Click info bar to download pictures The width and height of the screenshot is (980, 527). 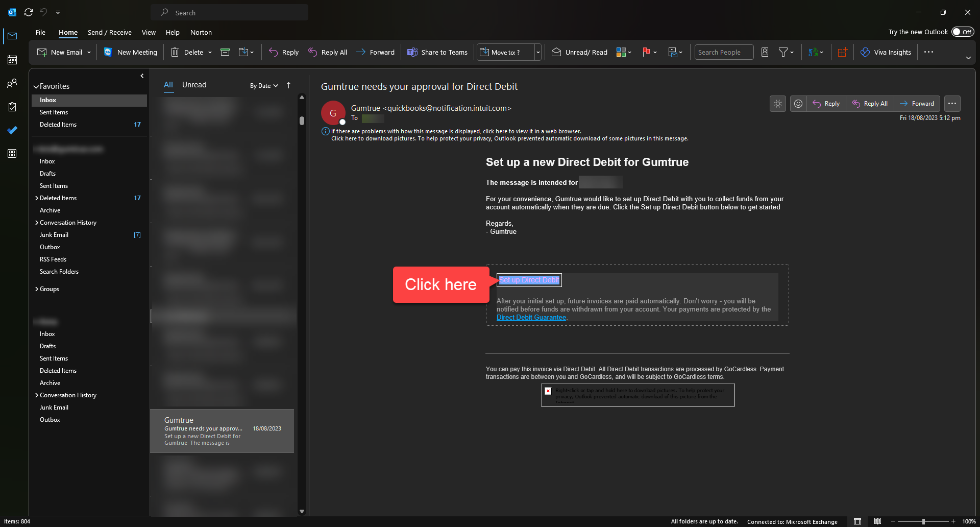click(x=509, y=138)
